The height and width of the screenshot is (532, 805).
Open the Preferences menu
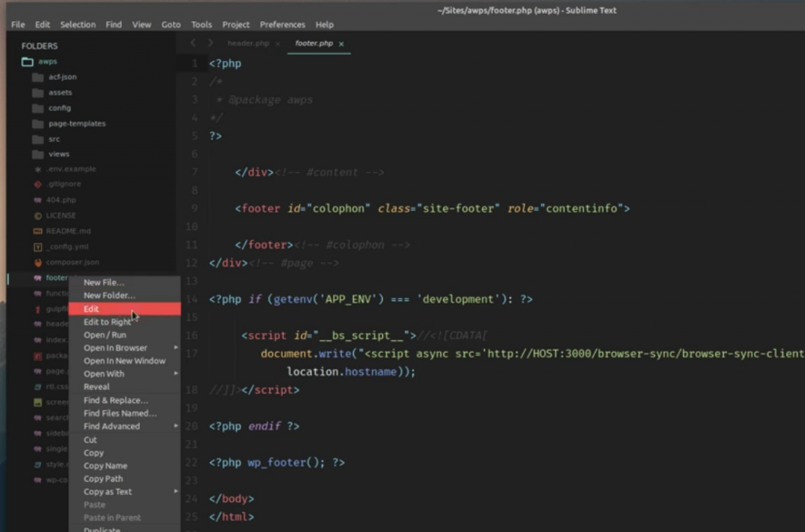pyautogui.click(x=282, y=24)
